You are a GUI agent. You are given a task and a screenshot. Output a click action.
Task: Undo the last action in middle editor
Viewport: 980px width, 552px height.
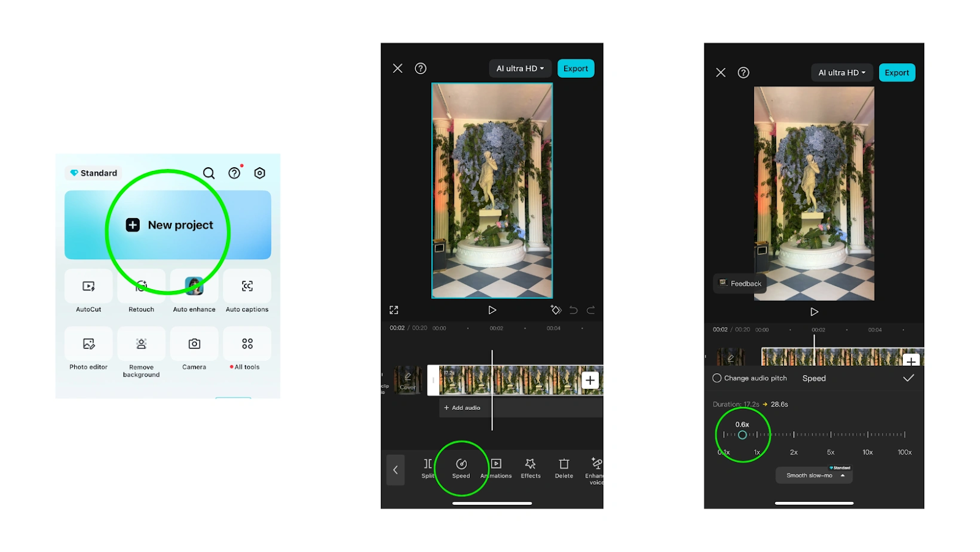point(573,310)
